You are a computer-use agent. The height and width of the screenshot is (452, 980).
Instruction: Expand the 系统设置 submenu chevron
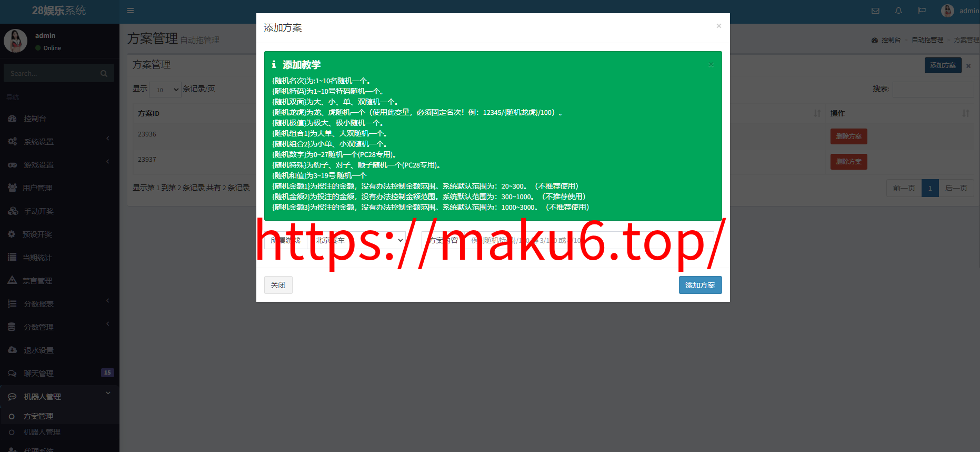point(108,139)
